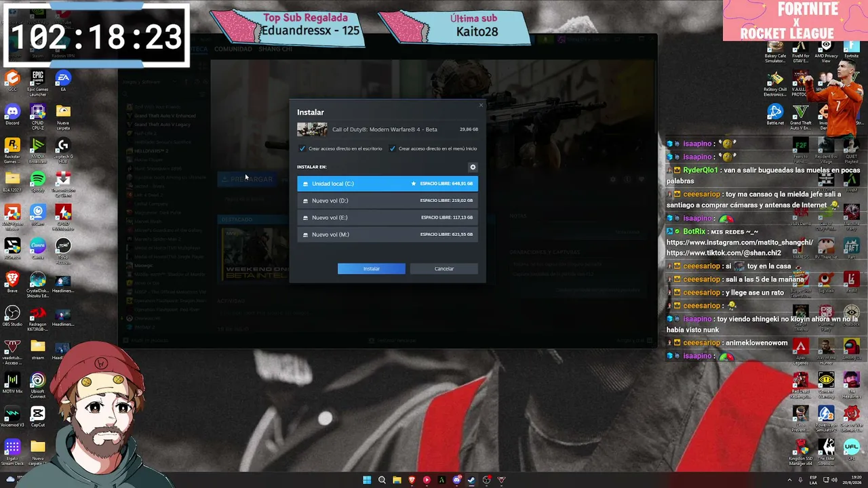868x488 pixels.
Task: Open CrystalDiskMark Shizuku Edition icon
Action: 38,285
